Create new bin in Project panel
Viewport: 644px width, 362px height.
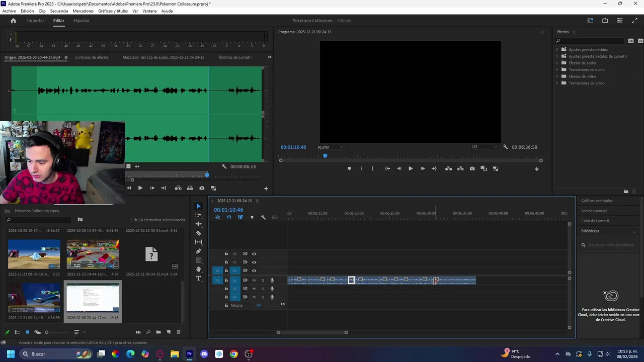(x=158, y=332)
